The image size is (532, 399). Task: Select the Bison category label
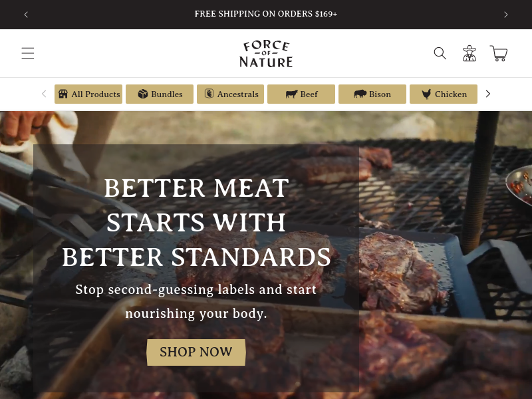pyautogui.click(x=380, y=94)
